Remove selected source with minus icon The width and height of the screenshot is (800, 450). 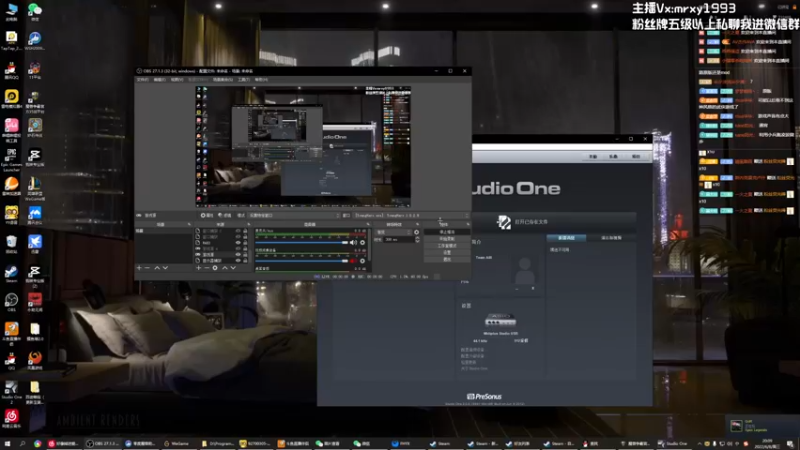pos(207,267)
